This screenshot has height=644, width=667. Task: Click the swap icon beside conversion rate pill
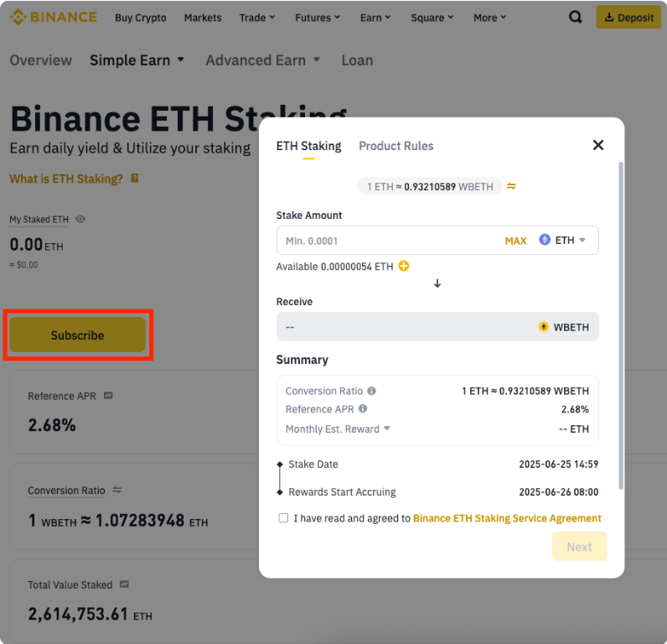511,186
